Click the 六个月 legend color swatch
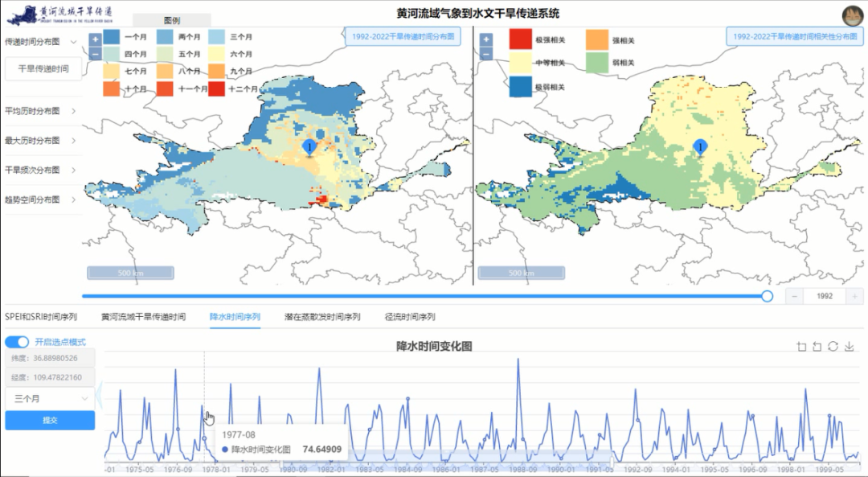This screenshot has height=477, width=868. pos(217,54)
